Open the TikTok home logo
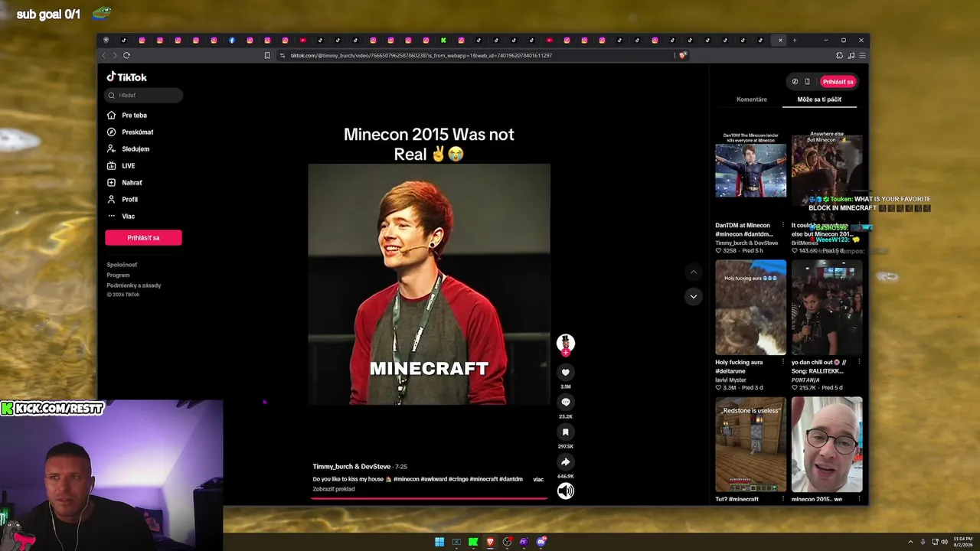 (126, 77)
